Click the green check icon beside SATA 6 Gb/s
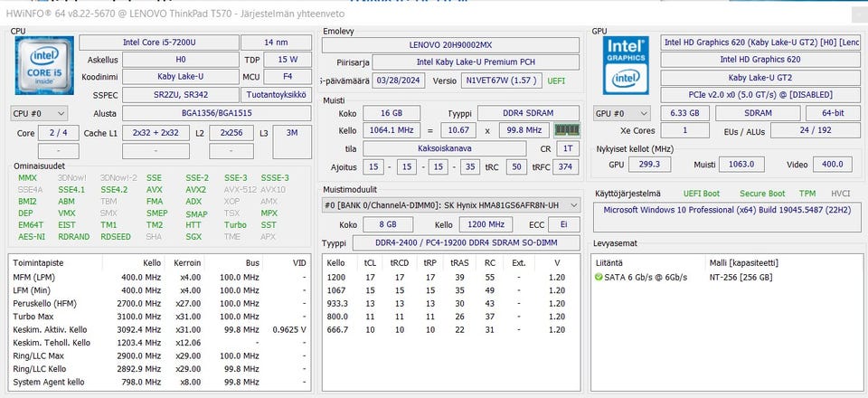 (x=599, y=278)
